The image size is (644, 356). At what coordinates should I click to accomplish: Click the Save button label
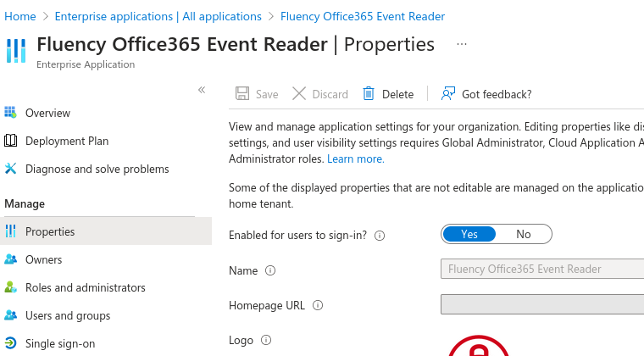[x=267, y=94]
